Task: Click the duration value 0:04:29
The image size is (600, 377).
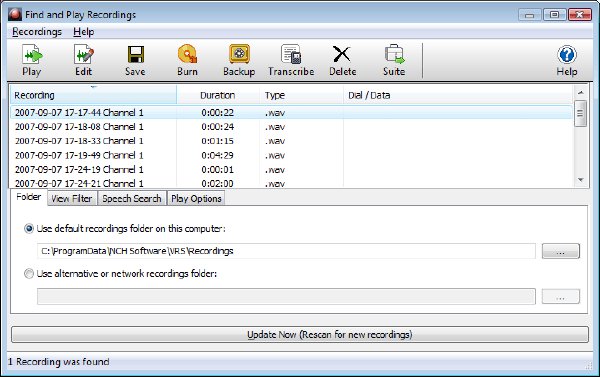Action: pos(217,155)
